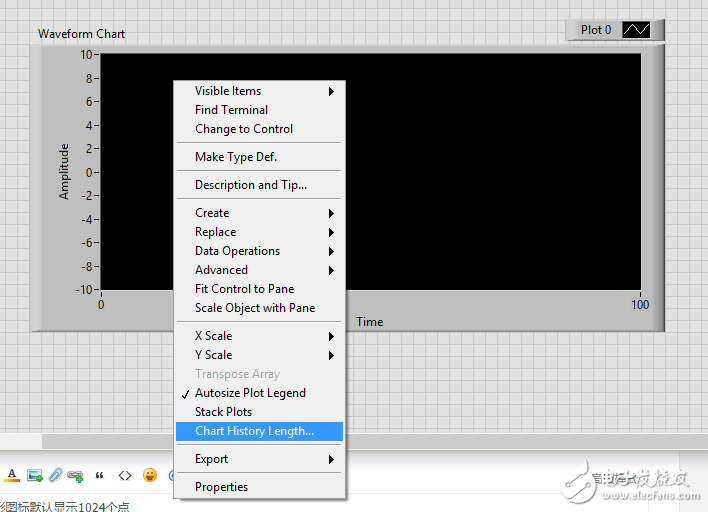Viewport: 708px width, 512px height.
Task: Choose Change to Control
Action: click(x=259, y=129)
